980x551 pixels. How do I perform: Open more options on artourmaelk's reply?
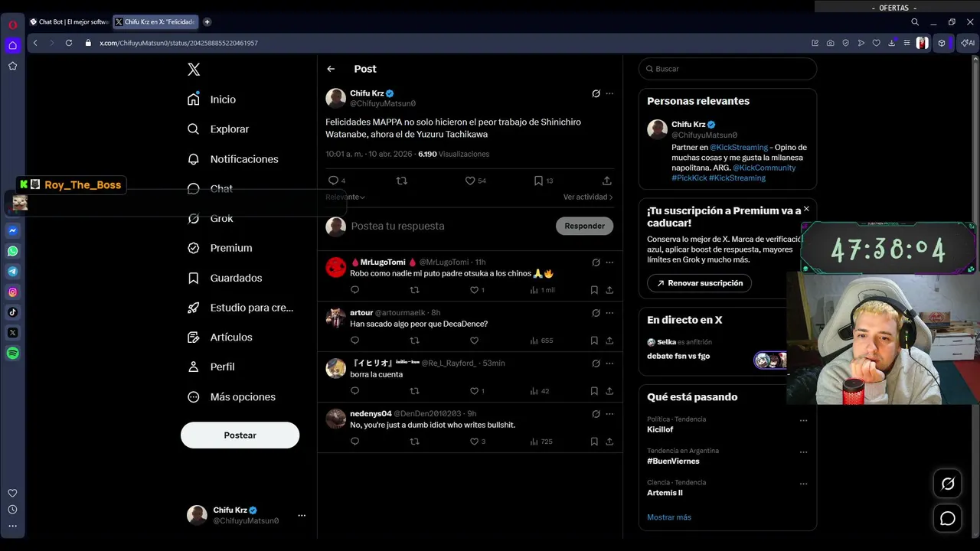pyautogui.click(x=609, y=313)
